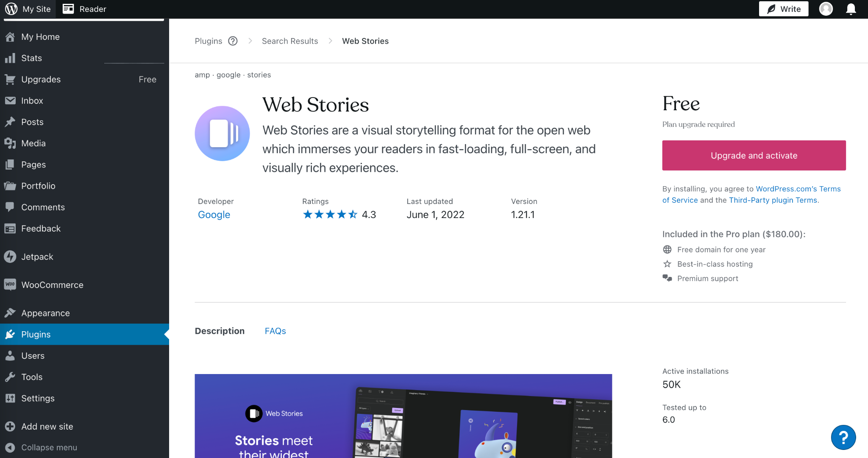Viewport: 868px width, 458px height.
Task: Open the notifications bell
Action: coord(851,9)
